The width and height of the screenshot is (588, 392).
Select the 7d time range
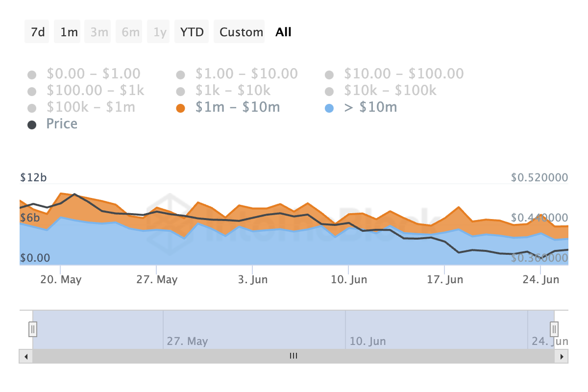[x=37, y=32]
